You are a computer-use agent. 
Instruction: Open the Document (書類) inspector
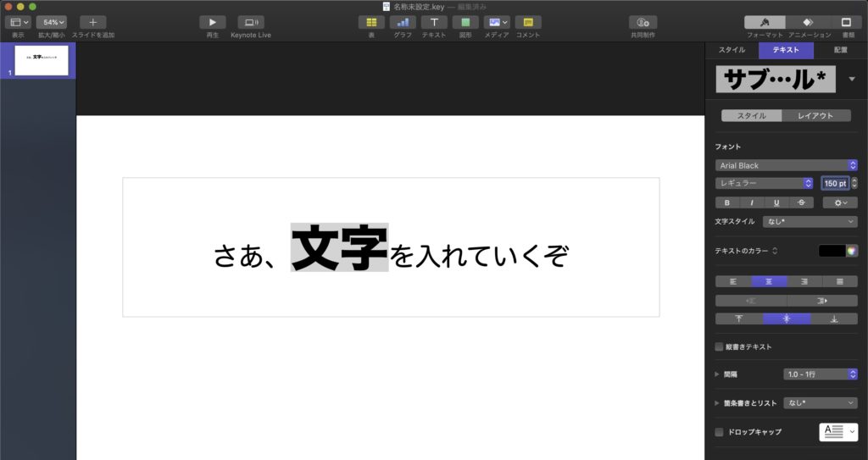(847, 22)
